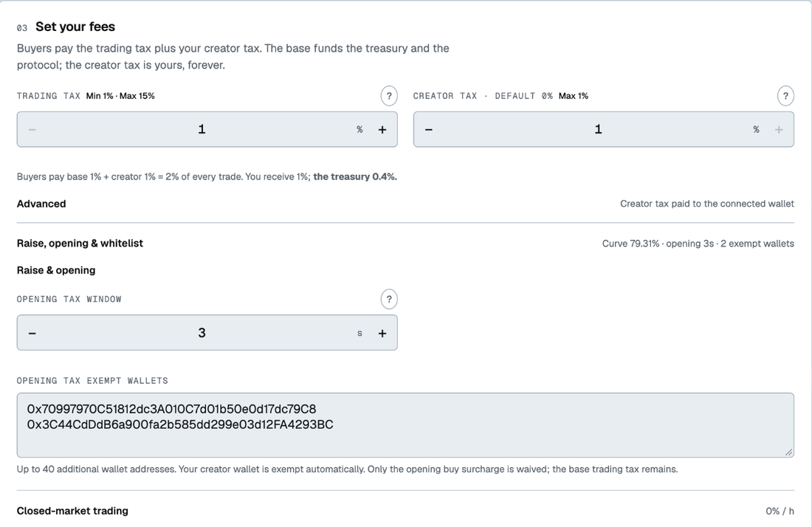Open Trading Tax help question mark
This screenshot has width=812, height=527.
[x=389, y=96]
